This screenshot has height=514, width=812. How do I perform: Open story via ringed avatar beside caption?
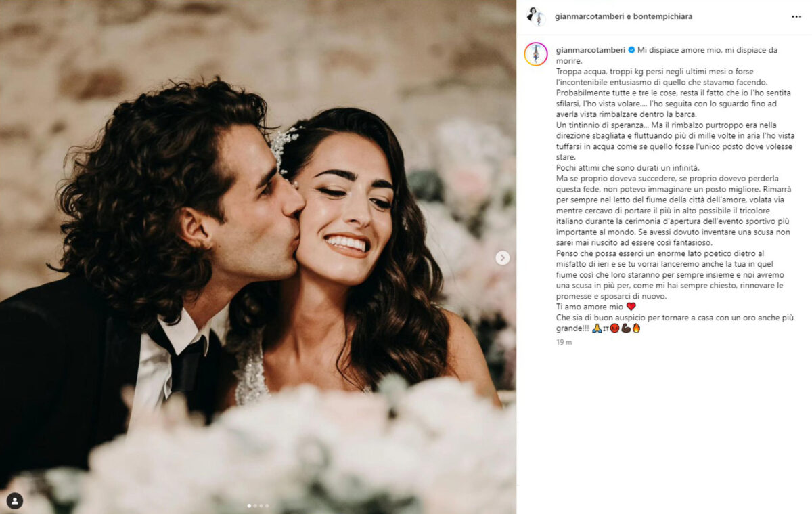[536, 53]
